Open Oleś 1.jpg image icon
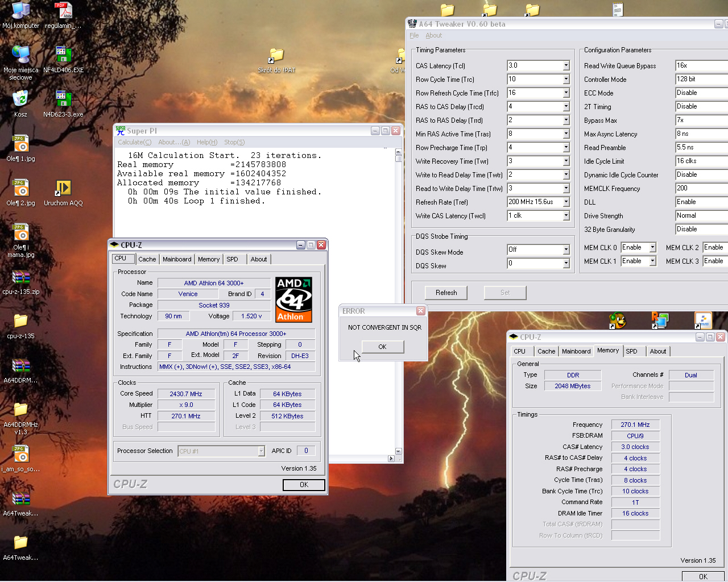 pos(20,143)
